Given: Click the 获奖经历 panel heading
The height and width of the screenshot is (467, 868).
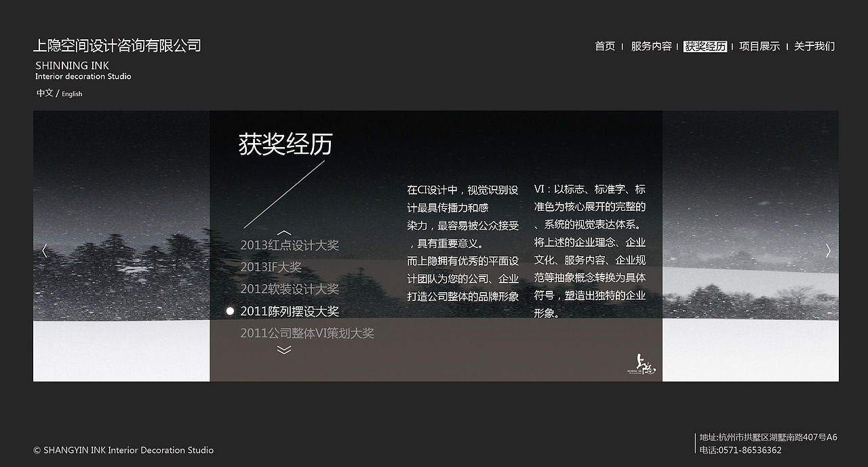Looking at the screenshot, I should (285, 144).
